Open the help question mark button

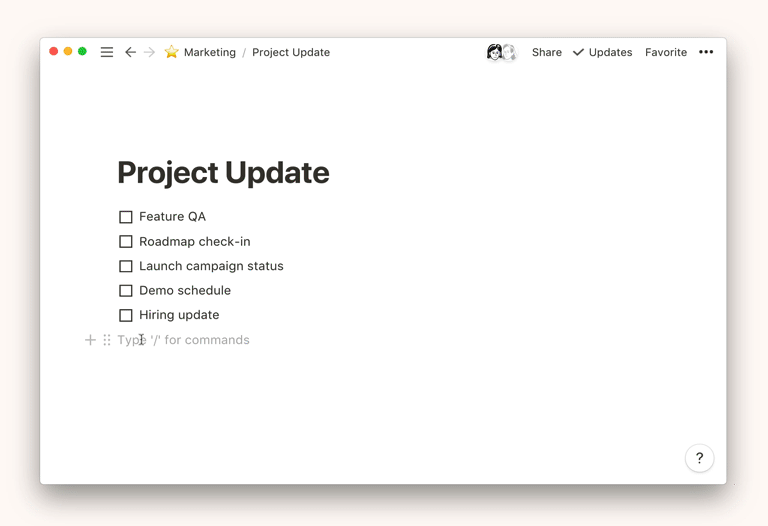(x=699, y=458)
